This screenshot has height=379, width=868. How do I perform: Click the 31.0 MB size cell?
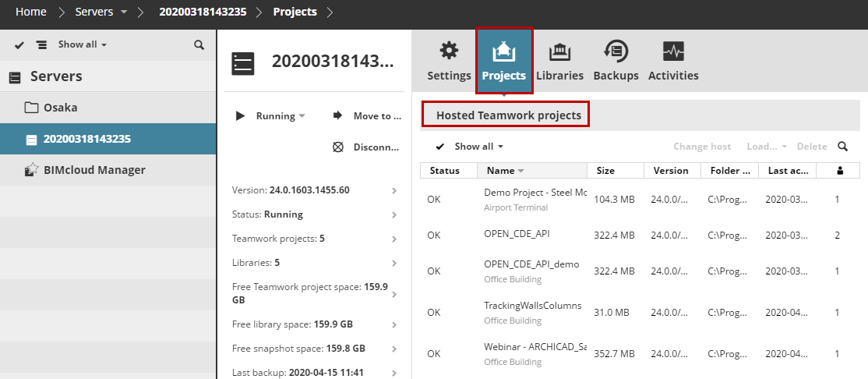coord(612,313)
